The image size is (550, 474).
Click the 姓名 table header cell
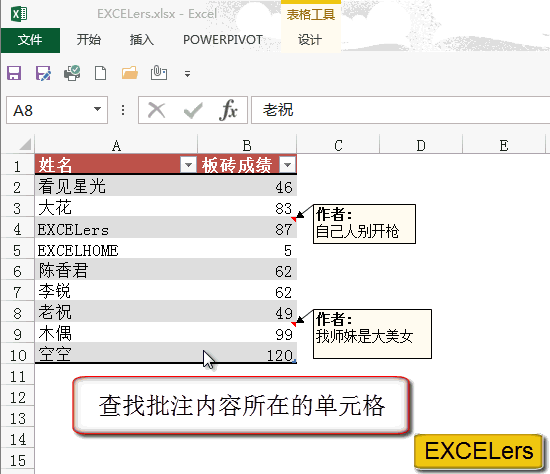(116, 165)
